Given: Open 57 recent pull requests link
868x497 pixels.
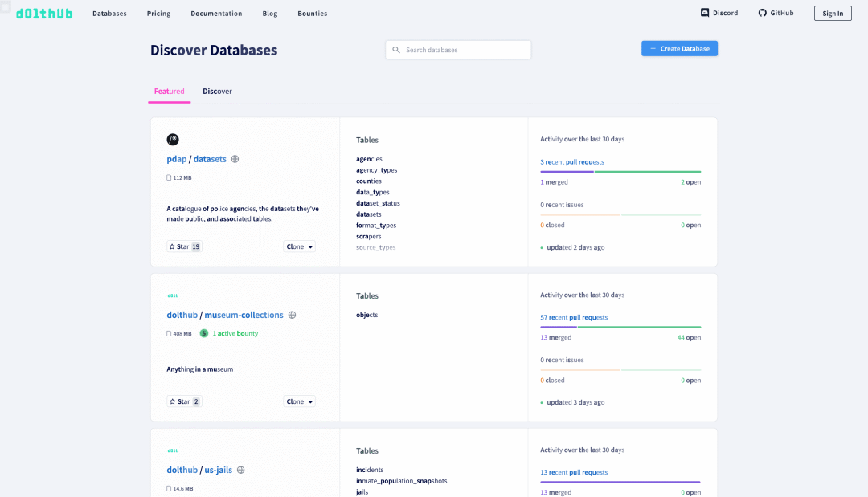Looking at the screenshot, I should [574, 317].
